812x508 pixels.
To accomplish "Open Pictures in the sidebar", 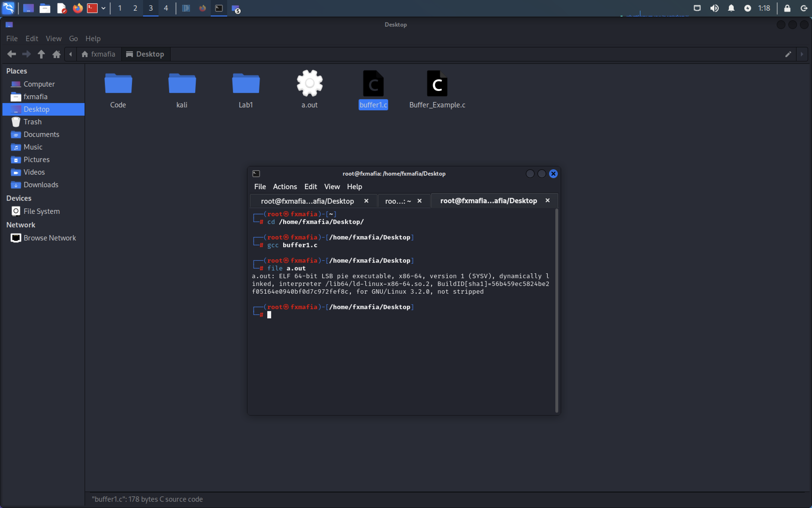I will [x=43, y=160].
